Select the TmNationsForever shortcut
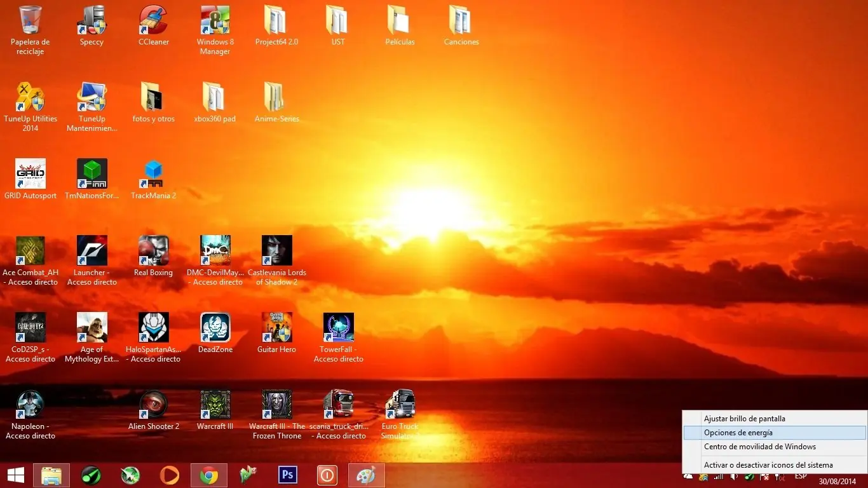The image size is (868, 488). [x=92, y=180]
